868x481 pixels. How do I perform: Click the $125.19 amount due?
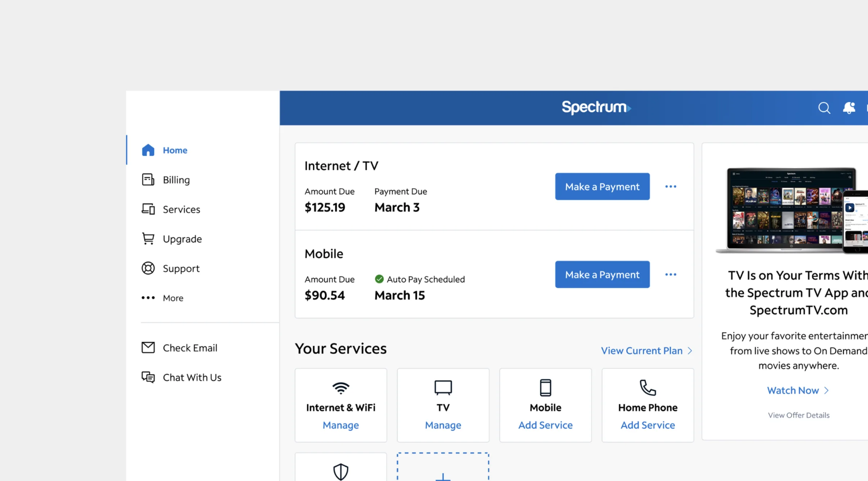[325, 207]
